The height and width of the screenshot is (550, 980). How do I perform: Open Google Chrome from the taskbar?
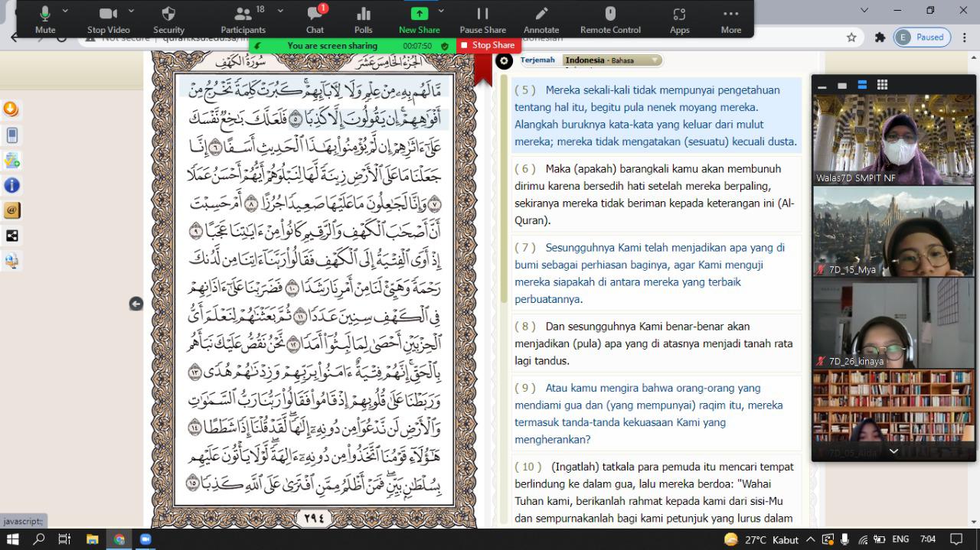pos(119,539)
